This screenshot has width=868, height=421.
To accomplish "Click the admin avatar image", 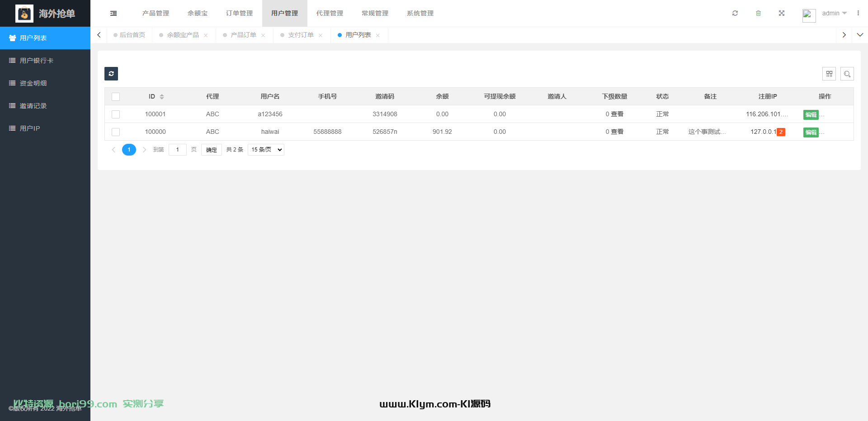I will 809,15.
